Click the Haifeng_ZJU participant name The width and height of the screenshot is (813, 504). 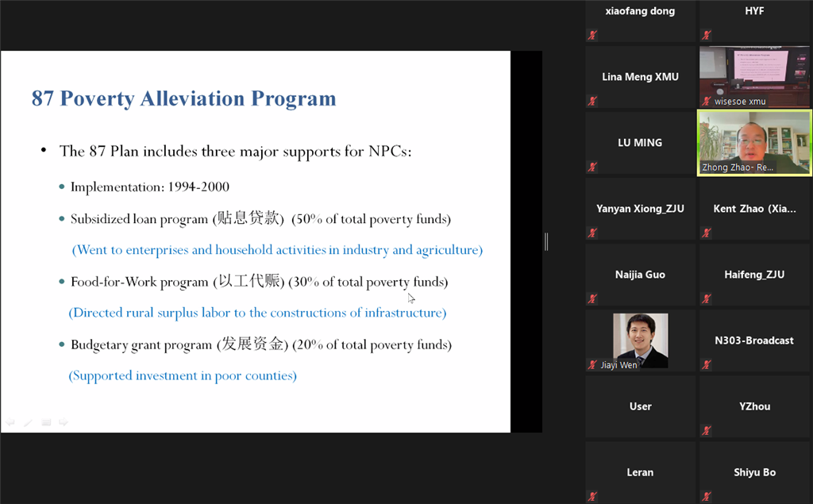(754, 275)
